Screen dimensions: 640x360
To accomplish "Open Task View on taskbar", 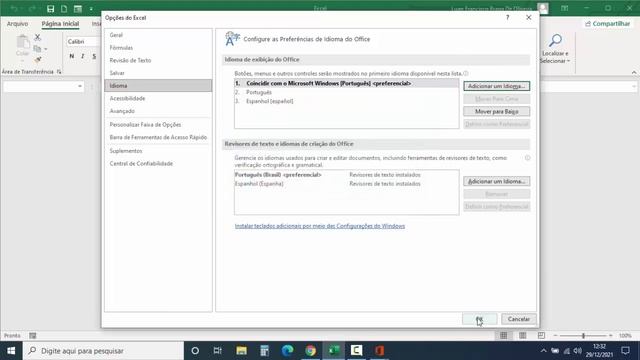I will (x=218, y=351).
